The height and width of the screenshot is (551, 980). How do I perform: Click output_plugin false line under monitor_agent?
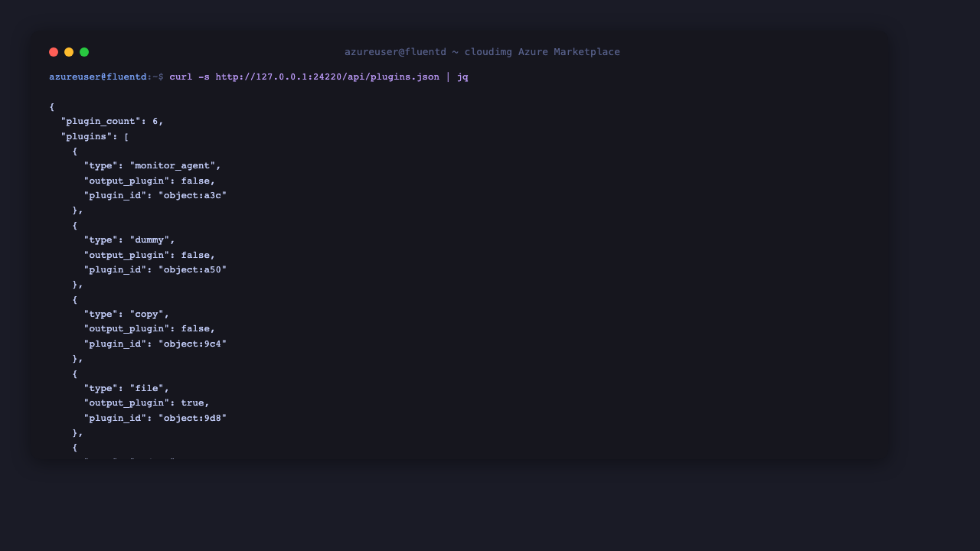point(150,181)
